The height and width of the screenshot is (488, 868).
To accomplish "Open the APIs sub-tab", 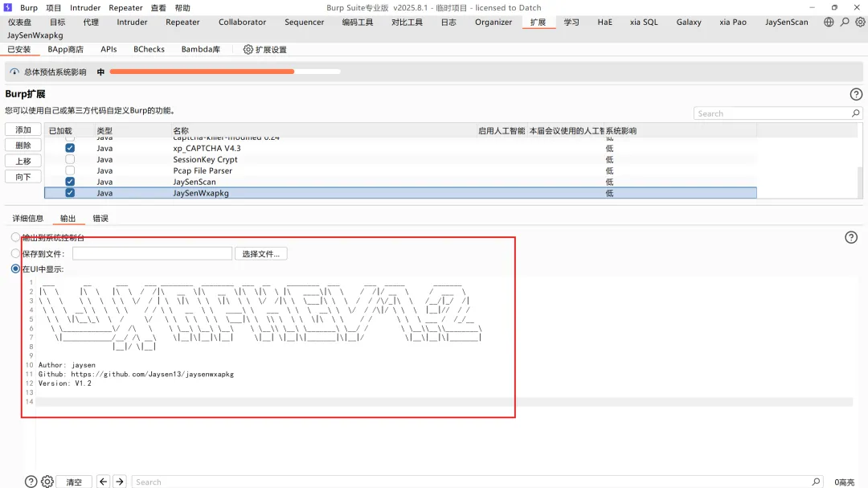I will pos(108,49).
